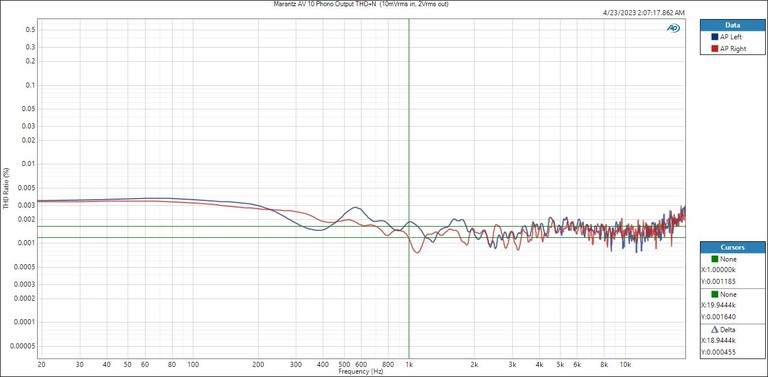Viewport: 768px width, 377px height.
Task: Click the Cursors panel header
Action: coord(732,248)
